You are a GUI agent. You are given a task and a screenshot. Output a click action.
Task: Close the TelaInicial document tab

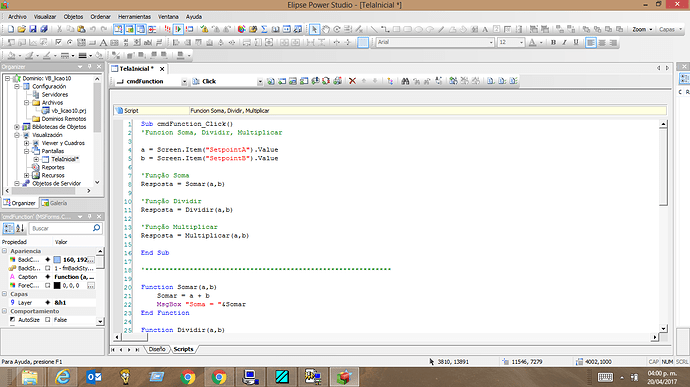tap(162, 69)
